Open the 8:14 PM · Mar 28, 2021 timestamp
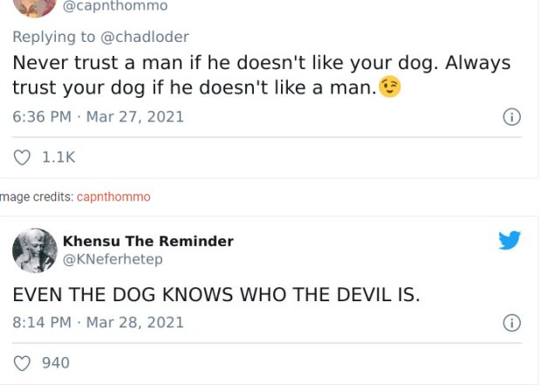 pyautogui.click(x=99, y=322)
